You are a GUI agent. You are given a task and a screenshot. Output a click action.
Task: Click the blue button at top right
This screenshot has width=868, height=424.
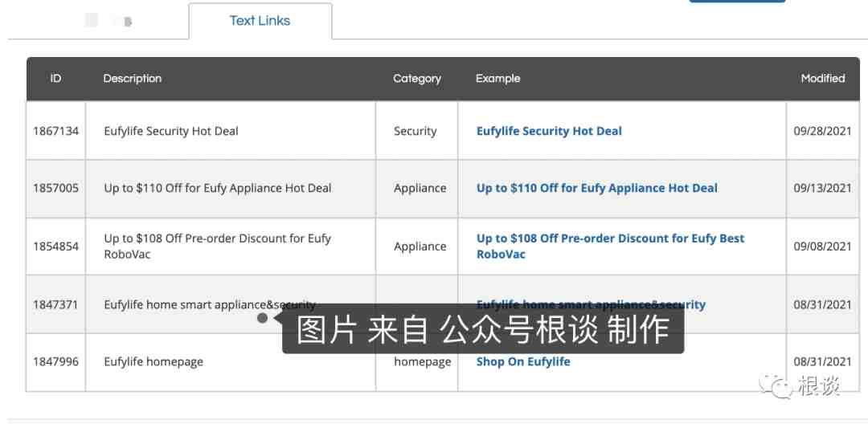[737, 1]
